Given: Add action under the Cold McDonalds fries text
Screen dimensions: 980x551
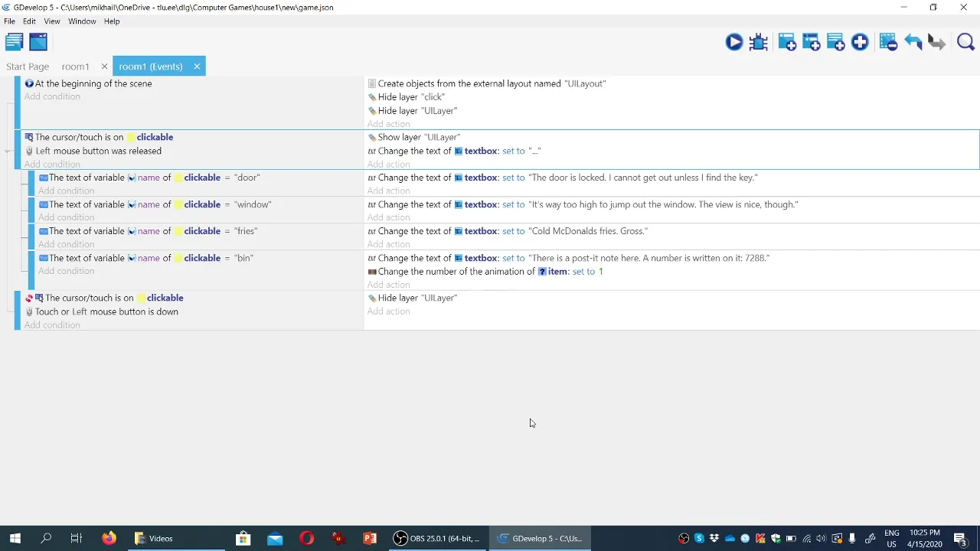Looking at the screenshot, I should pos(388,244).
